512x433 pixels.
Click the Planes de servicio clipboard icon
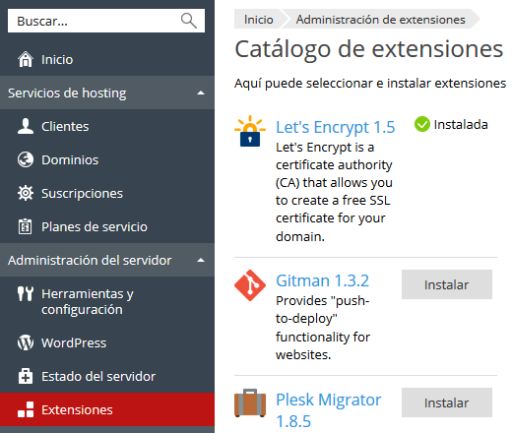[x=25, y=226]
